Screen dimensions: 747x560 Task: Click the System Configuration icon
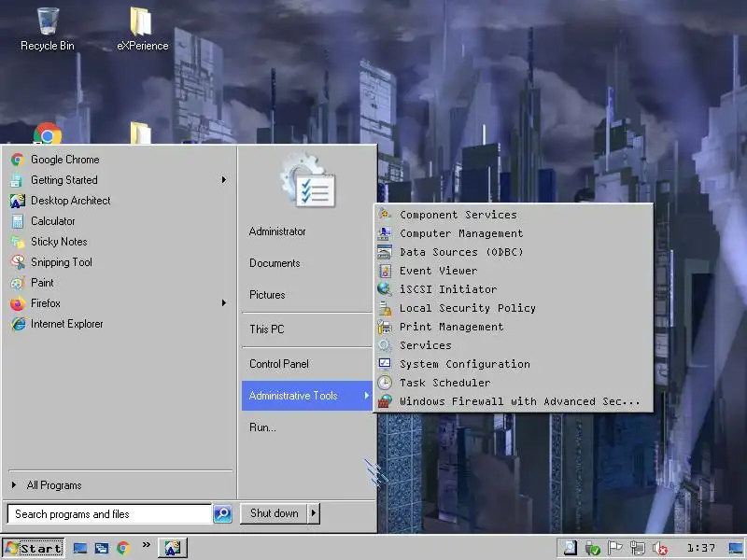tap(385, 364)
